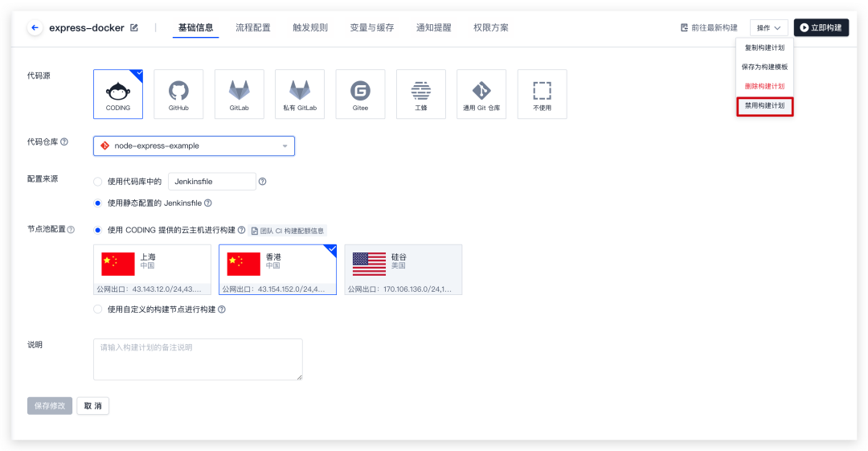The height and width of the screenshot is (451, 868).
Task: Switch to the 权限方案 tab
Action: click(491, 27)
